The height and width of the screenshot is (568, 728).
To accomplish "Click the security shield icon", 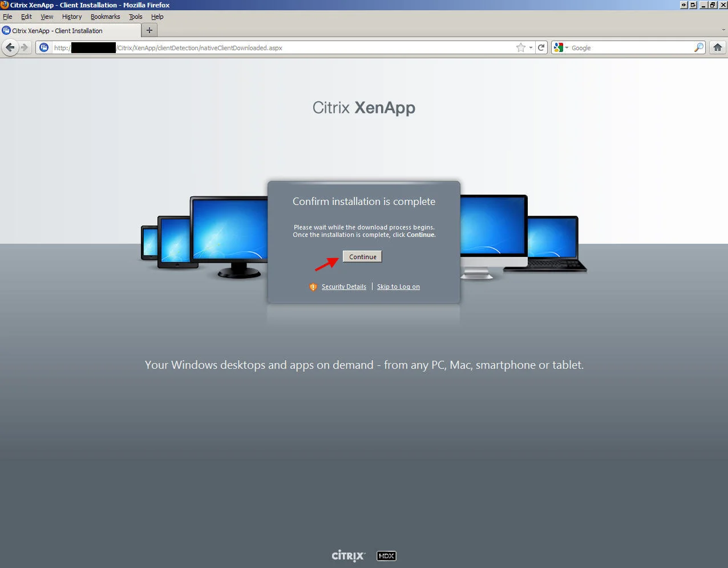I will point(313,287).
